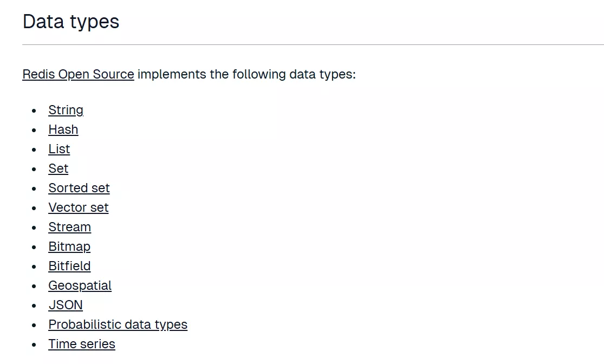Viewport: 604px width, 364px height.
Task: Open the Vector set link
Action: coord(78,207)
